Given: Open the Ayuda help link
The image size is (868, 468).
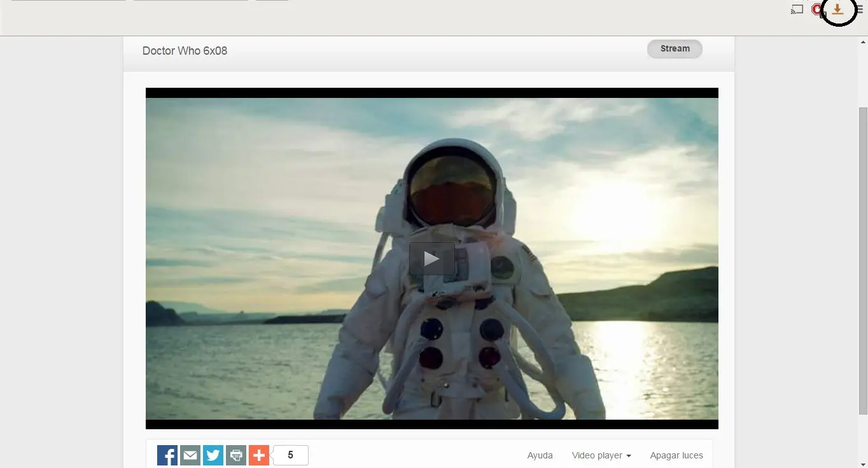Looking at the screenshot, I should (540, 455).
